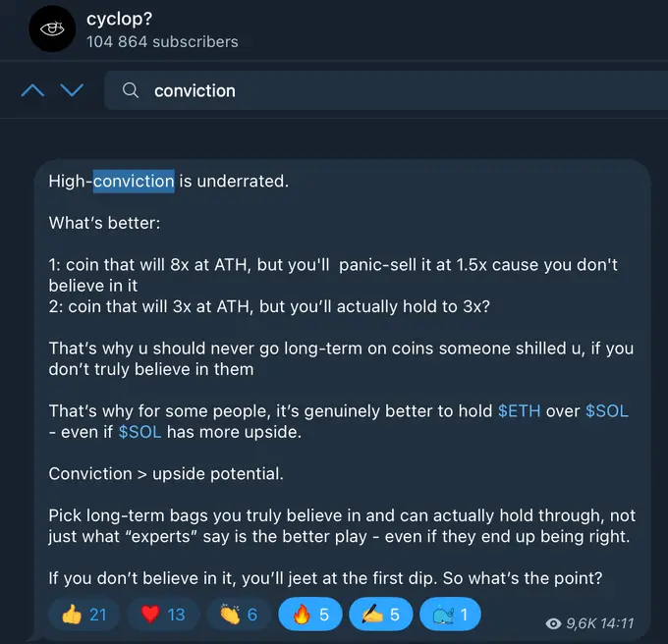Toggle the red heart reaction with 13
The height and width of the screenshot is (644, 668).
click(162, 615)
